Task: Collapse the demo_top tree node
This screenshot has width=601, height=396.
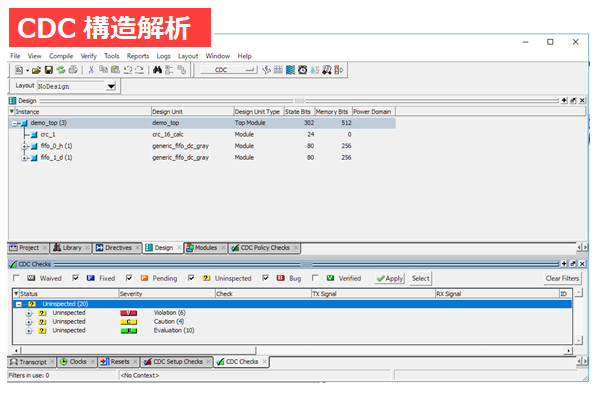Action: tap(15, 123)
